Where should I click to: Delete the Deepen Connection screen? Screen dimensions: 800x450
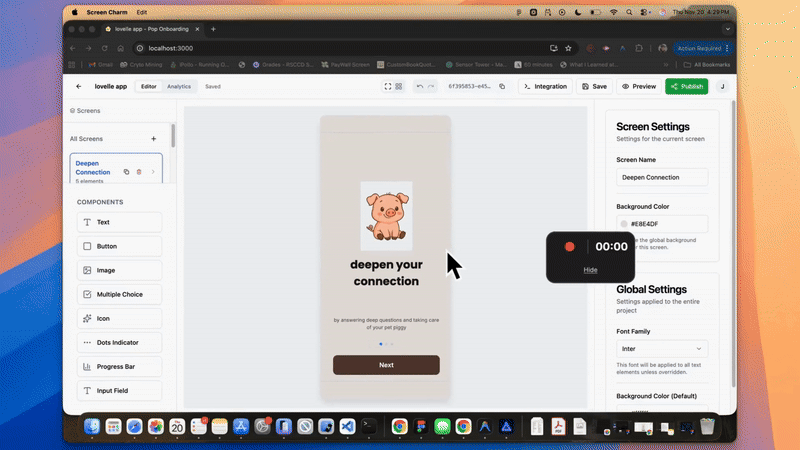[x=139, y=172]
